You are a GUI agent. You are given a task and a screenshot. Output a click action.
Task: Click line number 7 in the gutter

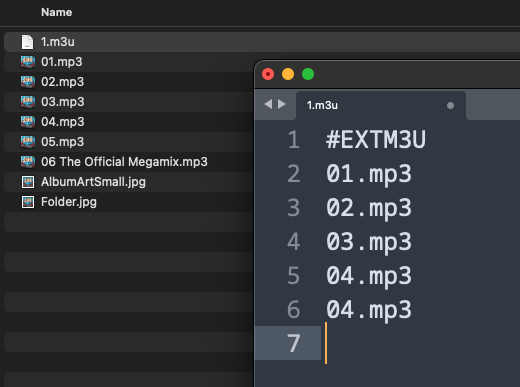293,343
